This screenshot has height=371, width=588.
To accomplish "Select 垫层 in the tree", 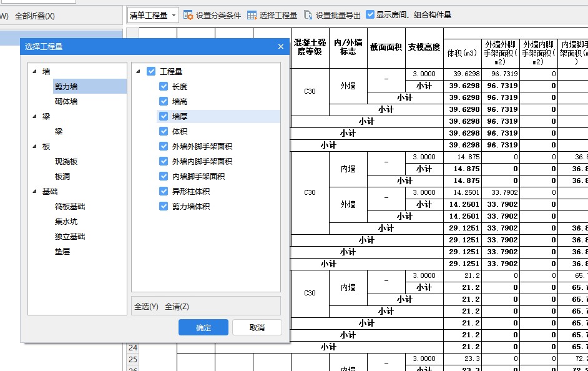I will click(62, 251).
